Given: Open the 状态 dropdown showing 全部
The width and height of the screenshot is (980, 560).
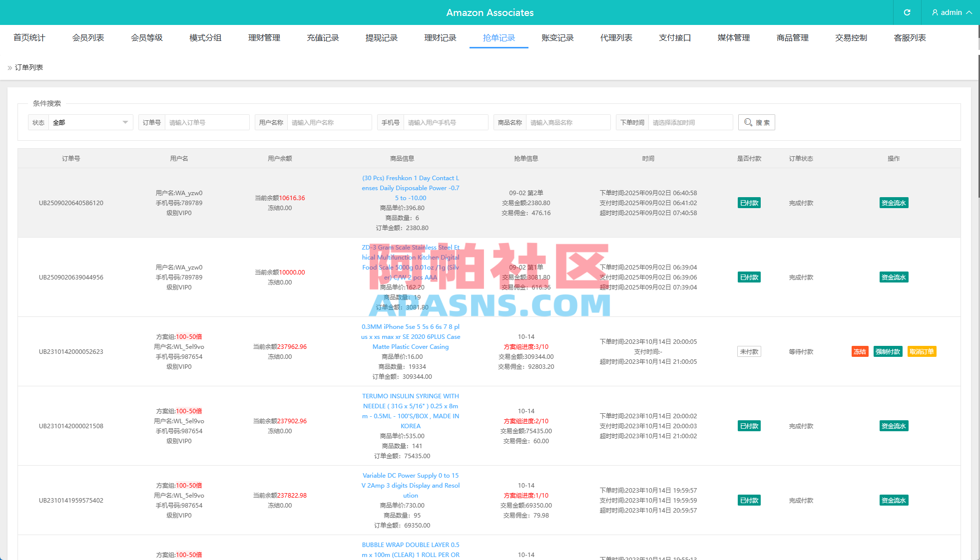Looking at the screenshot, I should [90, 122].
